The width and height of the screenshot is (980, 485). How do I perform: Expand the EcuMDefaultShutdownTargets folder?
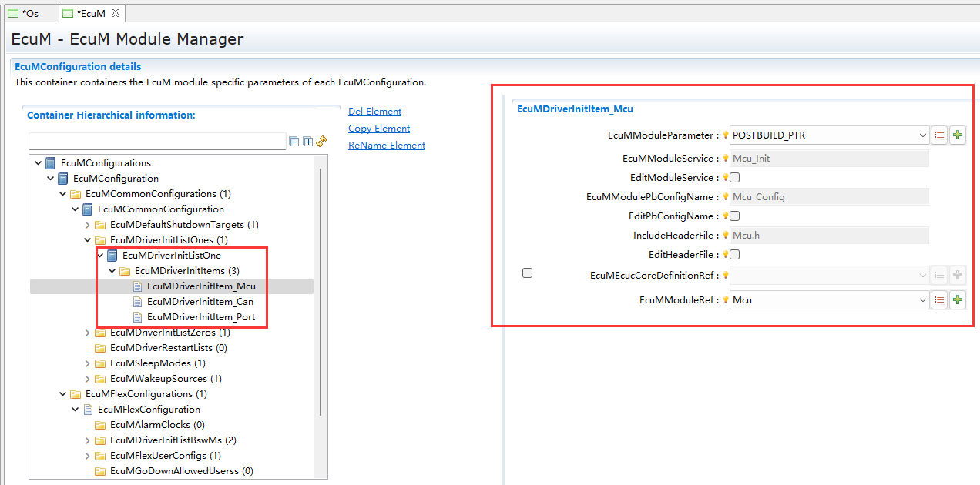pos(87,225)
